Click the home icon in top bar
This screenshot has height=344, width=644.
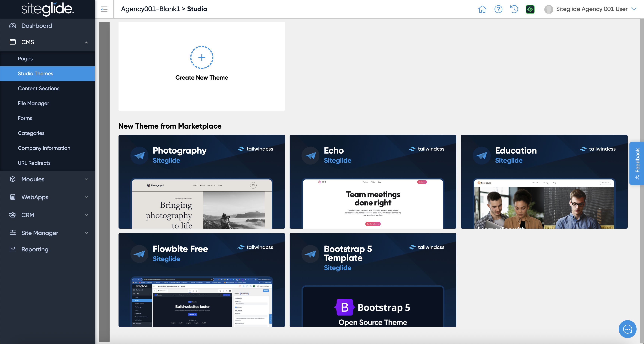pyautogui.click(x=482, y=9)
